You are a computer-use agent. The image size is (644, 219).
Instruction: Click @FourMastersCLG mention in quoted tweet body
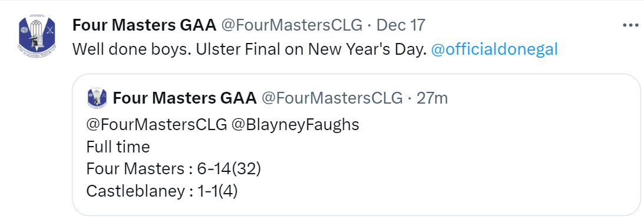tap(157, 125)
